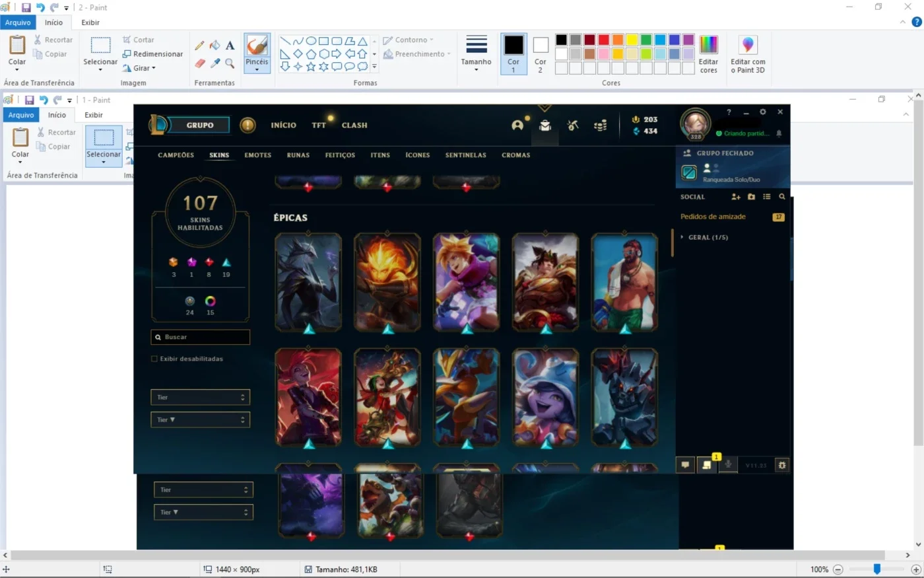Screen dimensions: 924x578
Task: Open the Arquivo menu in 2 - Paint
Action: pos(18,22)
